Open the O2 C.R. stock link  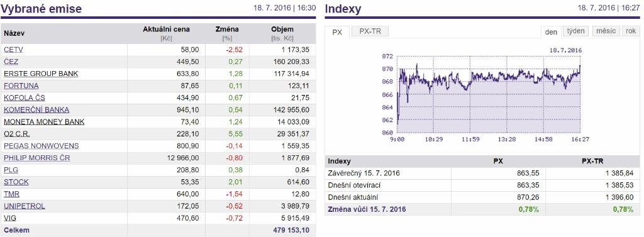(x=17, y=134)
